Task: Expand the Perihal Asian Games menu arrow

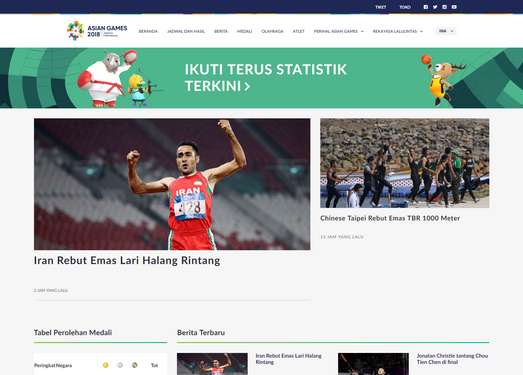Action: point(362,31)
